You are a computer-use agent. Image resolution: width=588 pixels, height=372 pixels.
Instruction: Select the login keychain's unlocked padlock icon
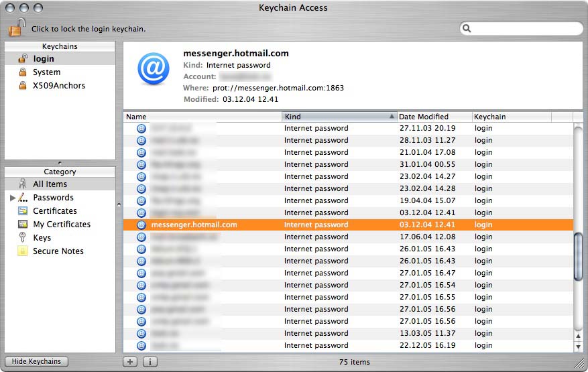(x=23, y=58)
